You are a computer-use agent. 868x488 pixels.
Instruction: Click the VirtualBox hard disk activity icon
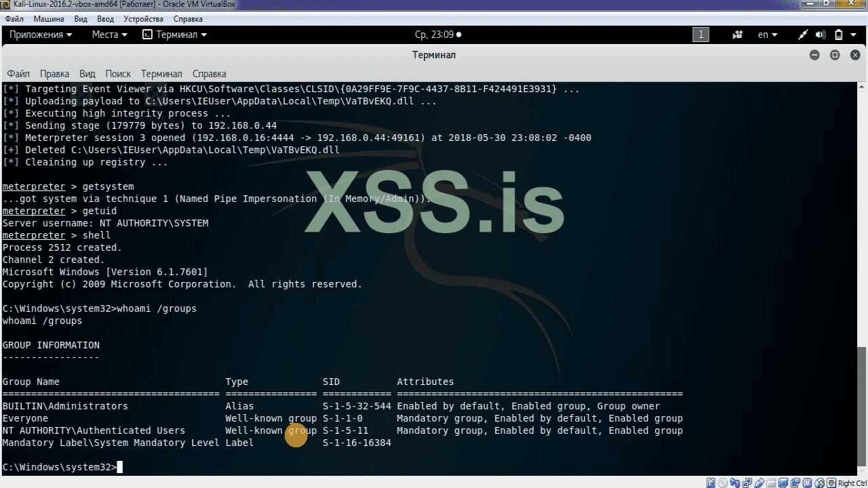711,483
